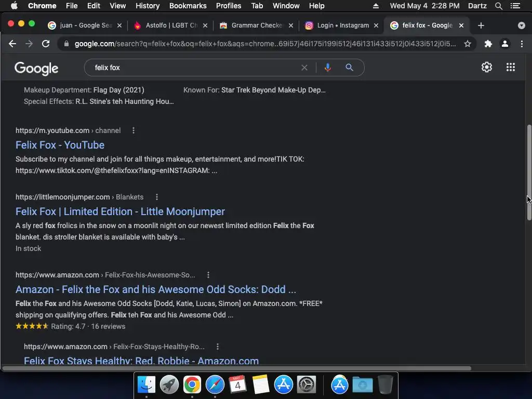The image size is (532, 399).
Task: Go forward using the arrow button
Action: (x=29, y=44)
